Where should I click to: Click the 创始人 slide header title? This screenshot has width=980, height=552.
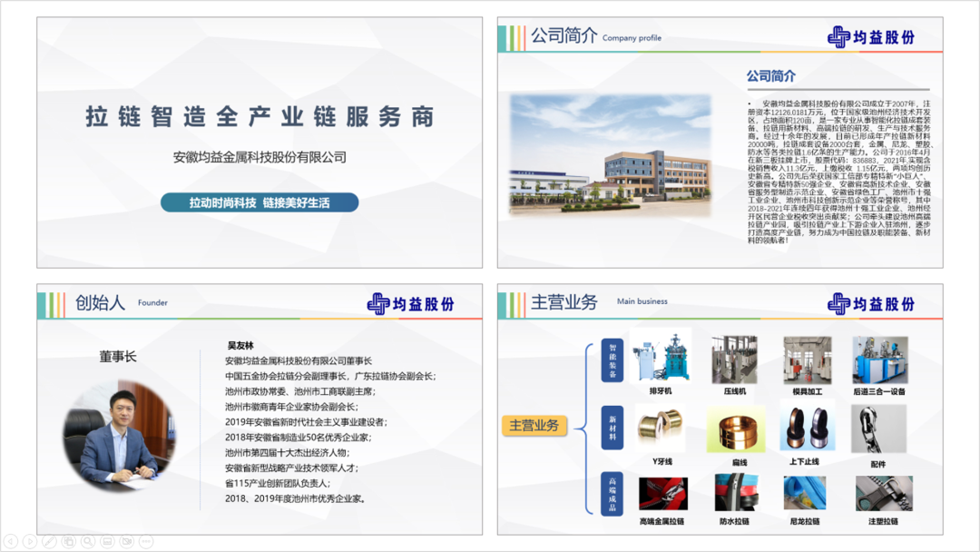coord(100,303)
